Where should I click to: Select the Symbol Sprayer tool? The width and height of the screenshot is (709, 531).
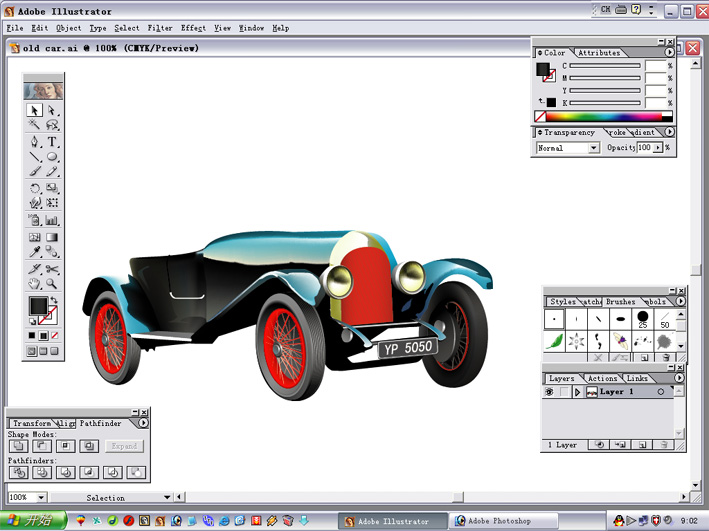point(34,220)
